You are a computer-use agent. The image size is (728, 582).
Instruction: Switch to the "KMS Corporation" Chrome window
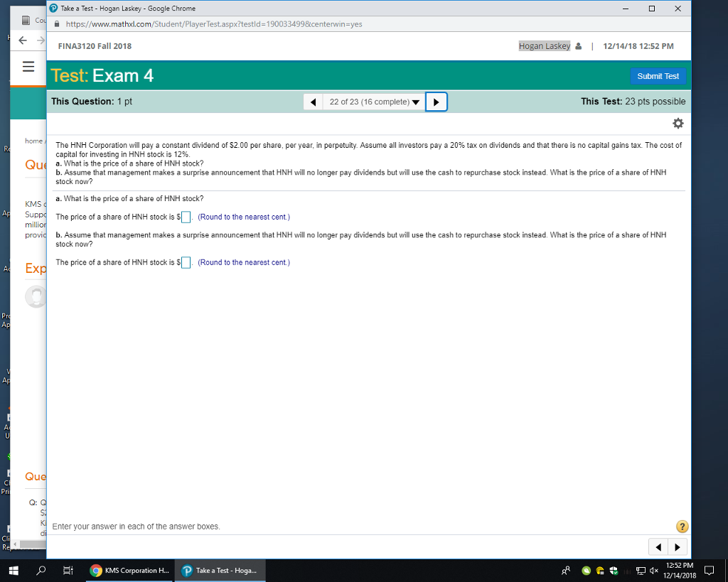(x=129, y=571)
